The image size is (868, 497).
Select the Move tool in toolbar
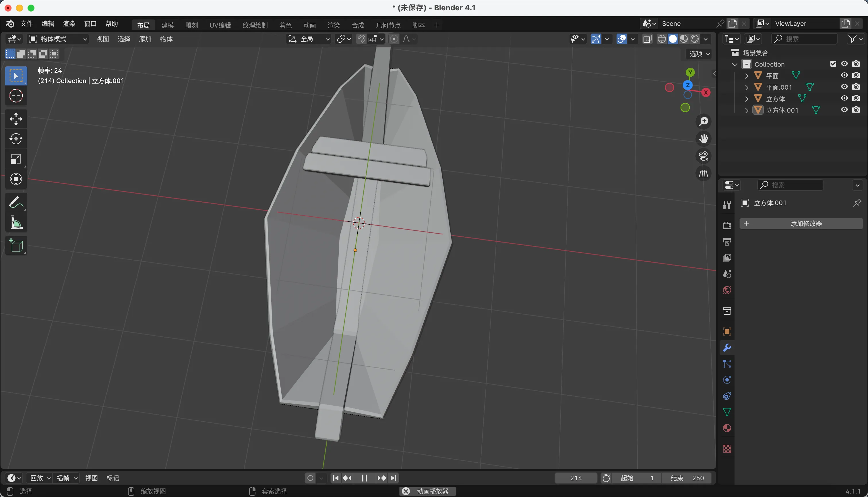coord(16,119)
